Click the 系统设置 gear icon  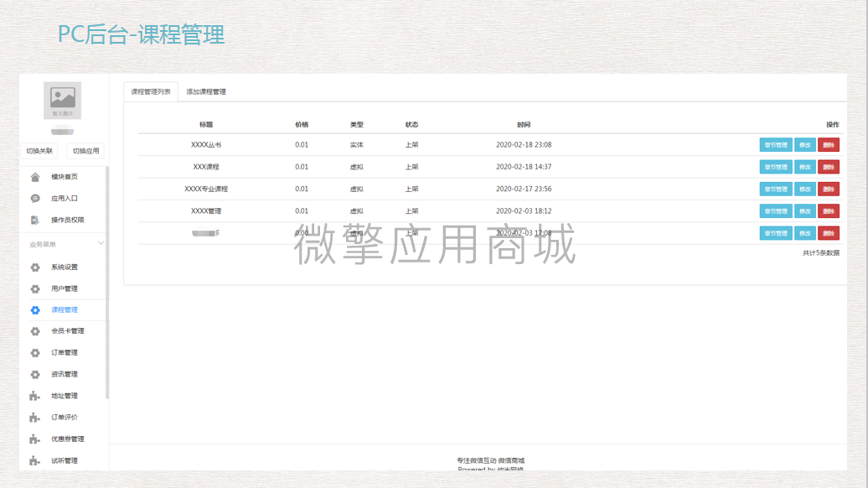tap(35, 267)
